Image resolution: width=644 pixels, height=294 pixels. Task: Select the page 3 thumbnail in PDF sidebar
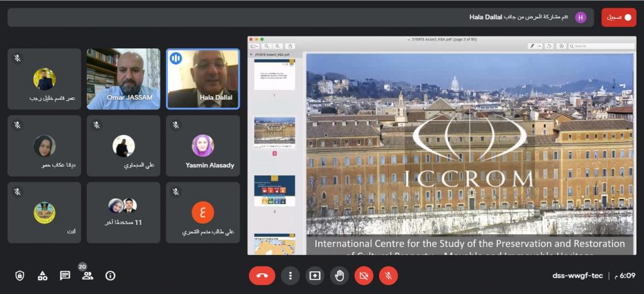click(x=274, y=192)
